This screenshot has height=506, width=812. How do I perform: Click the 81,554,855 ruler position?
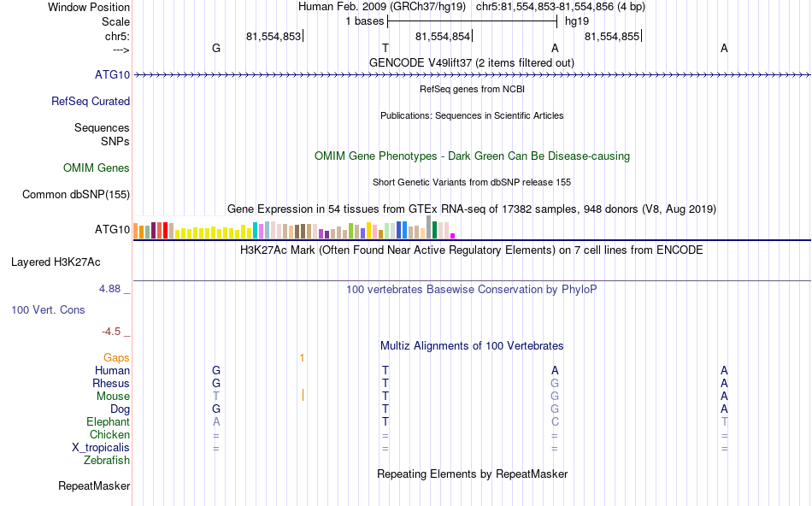click(x=612, y=36)
